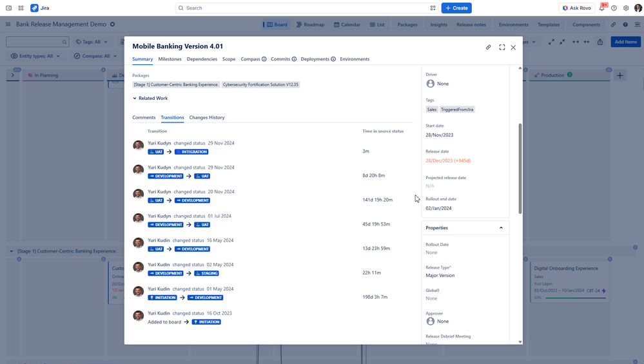644x364 pixels.
Task: Open the List view
Action: (378, 24)
